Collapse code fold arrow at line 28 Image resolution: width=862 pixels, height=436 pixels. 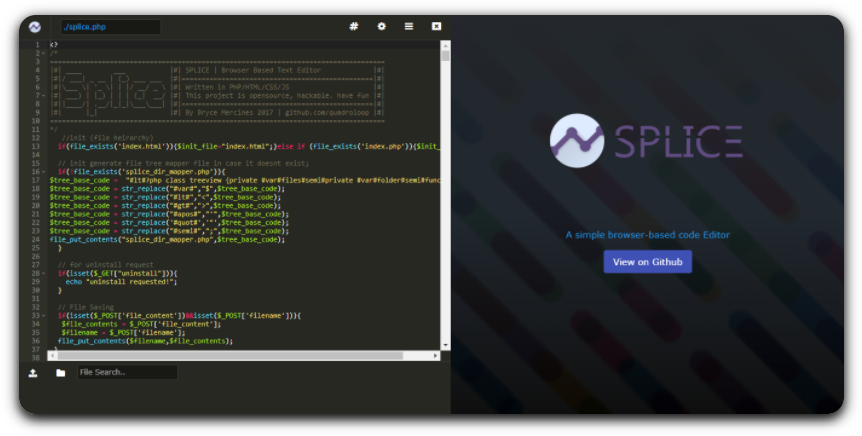pos(44,273)
